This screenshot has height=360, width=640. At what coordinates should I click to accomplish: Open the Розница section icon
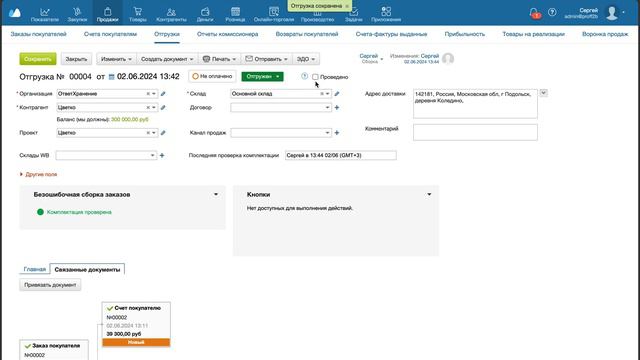pyautogui.click(x=235, y=12)
